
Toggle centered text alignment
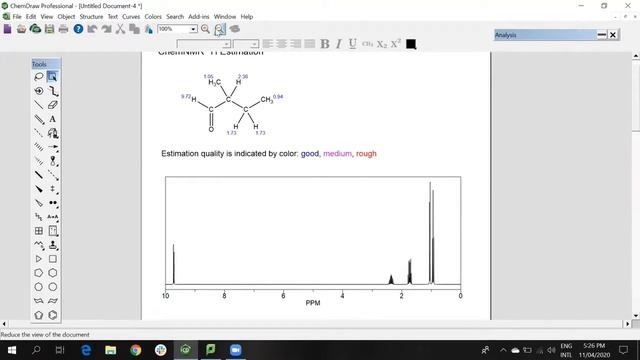pos(282,44)
